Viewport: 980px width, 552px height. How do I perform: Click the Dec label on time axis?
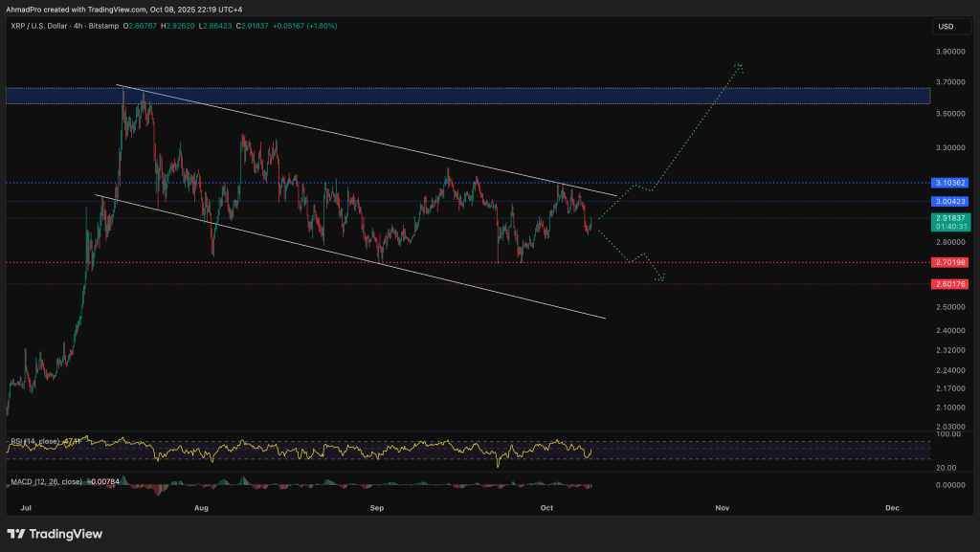(x=891, y=508)
